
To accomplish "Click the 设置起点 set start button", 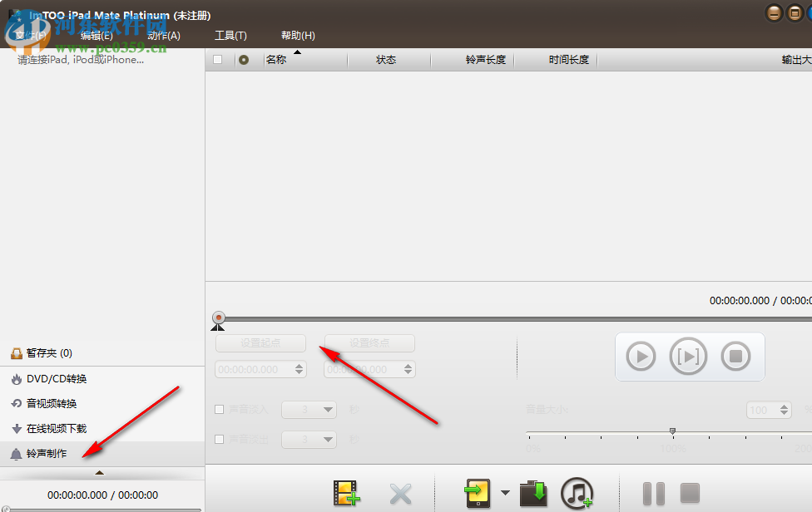I will click(x=260, y=342).
